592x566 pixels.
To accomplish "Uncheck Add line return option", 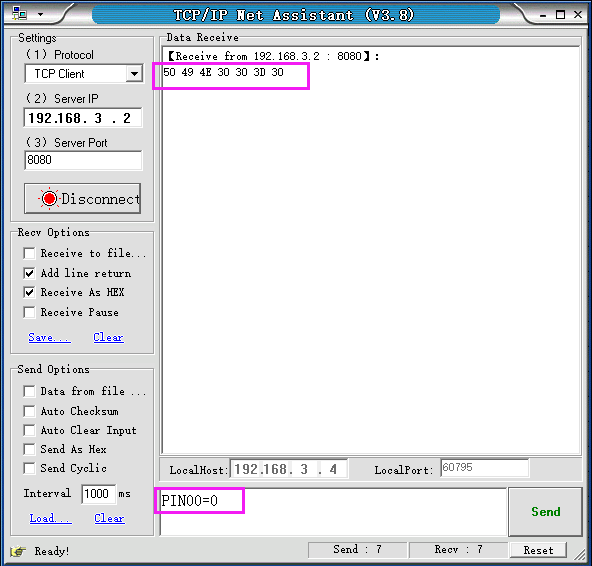I will pyautogui.click(x=29, y=273).
